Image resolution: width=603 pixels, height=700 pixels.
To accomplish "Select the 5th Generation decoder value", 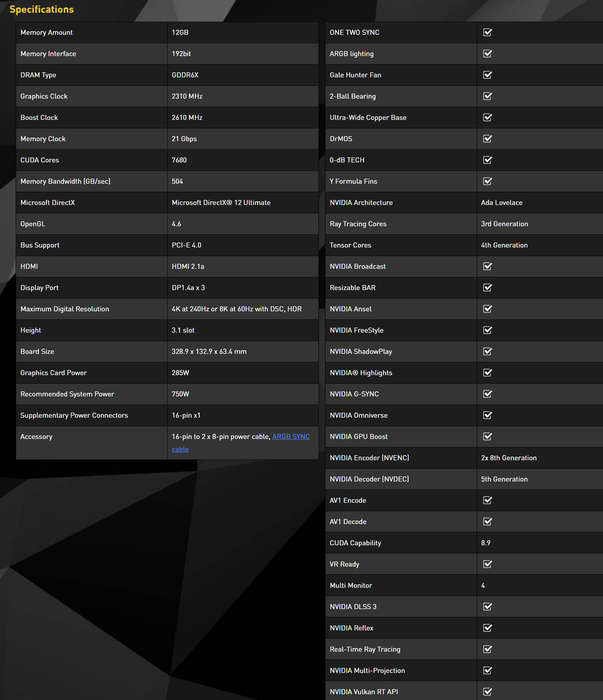I will (504, 479).
